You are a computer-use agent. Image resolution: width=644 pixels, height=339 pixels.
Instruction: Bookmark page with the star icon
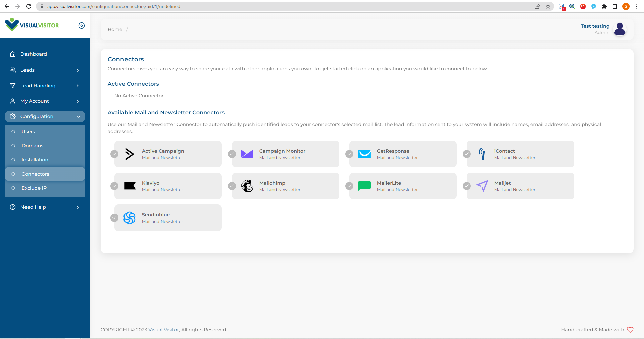[x=548, y=6]
